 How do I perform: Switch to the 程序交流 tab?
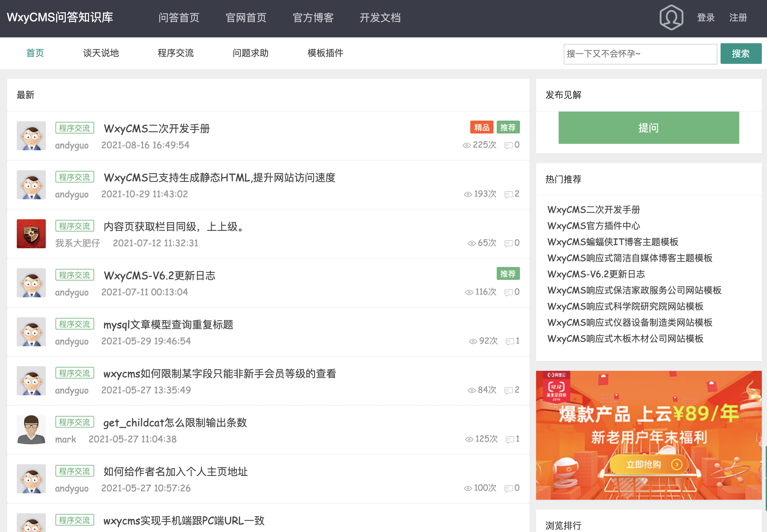click(175, 53)
